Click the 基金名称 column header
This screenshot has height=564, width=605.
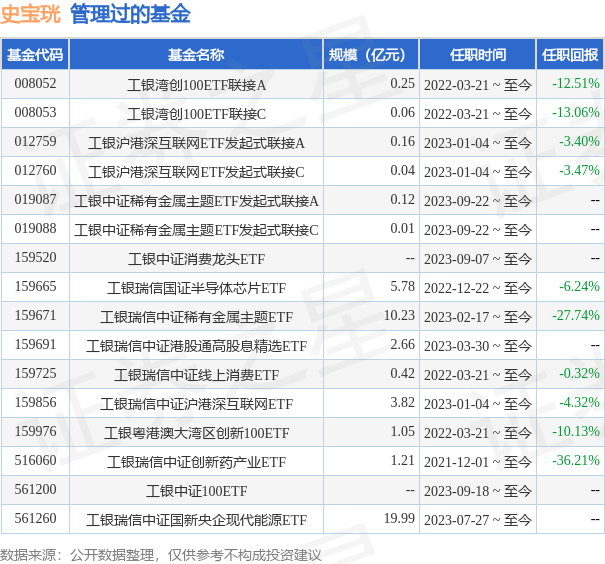pyautogui.click(x=196, y=54)
